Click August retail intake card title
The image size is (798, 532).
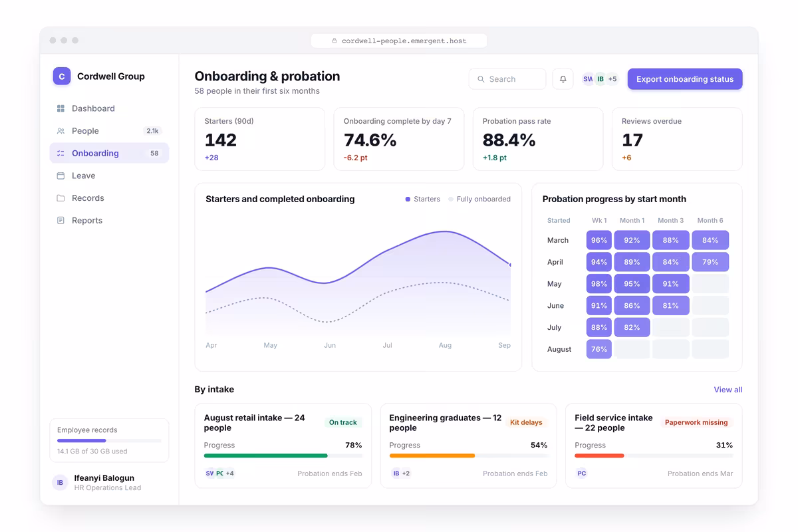click(255, 423)
